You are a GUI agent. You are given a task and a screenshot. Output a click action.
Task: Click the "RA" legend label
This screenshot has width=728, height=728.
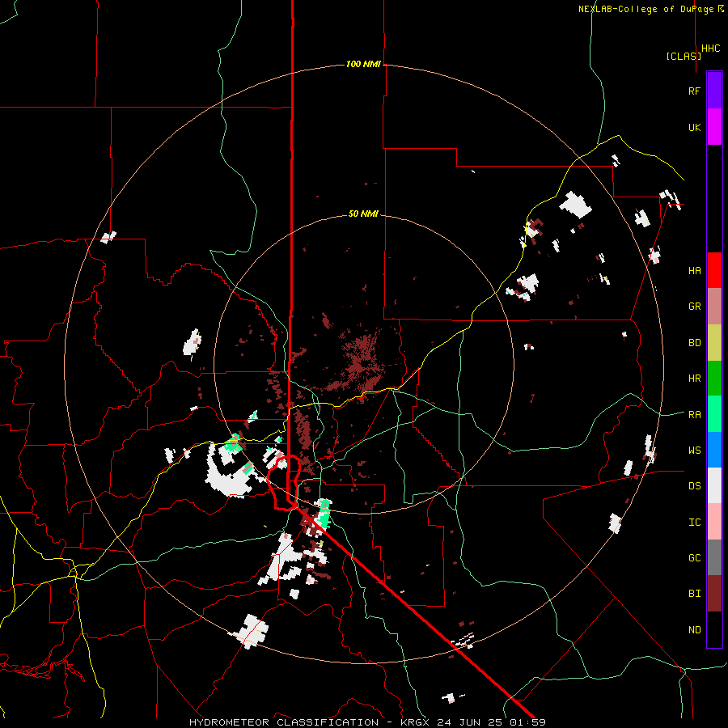tap(694, 415)
